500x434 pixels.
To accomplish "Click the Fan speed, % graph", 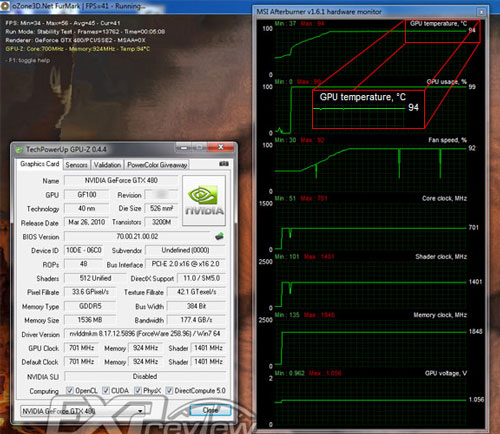I will [370, 168].
